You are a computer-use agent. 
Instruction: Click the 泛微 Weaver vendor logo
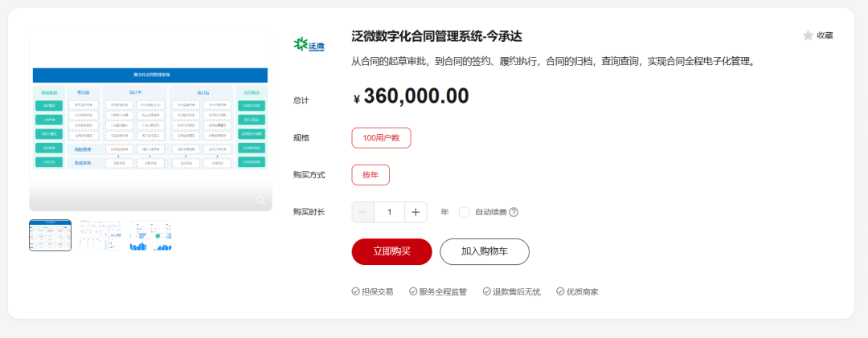(309, 44)
